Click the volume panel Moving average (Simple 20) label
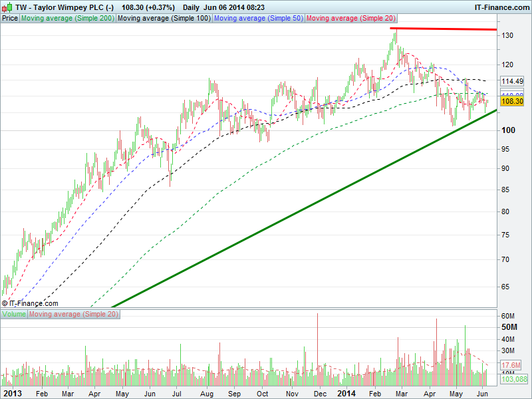This screenshot has height=399, width=532. pos(74,314)
